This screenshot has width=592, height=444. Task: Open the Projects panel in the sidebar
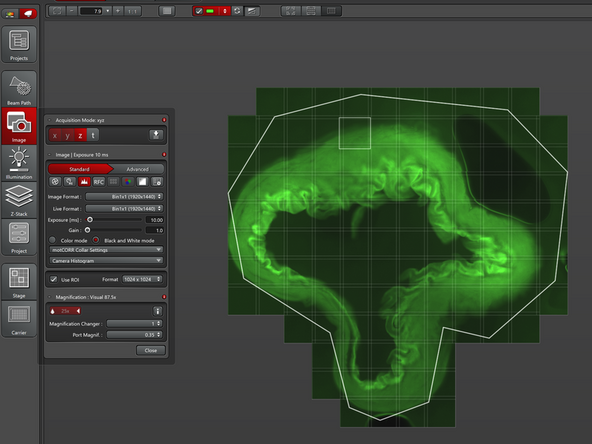tap(19, 44)
